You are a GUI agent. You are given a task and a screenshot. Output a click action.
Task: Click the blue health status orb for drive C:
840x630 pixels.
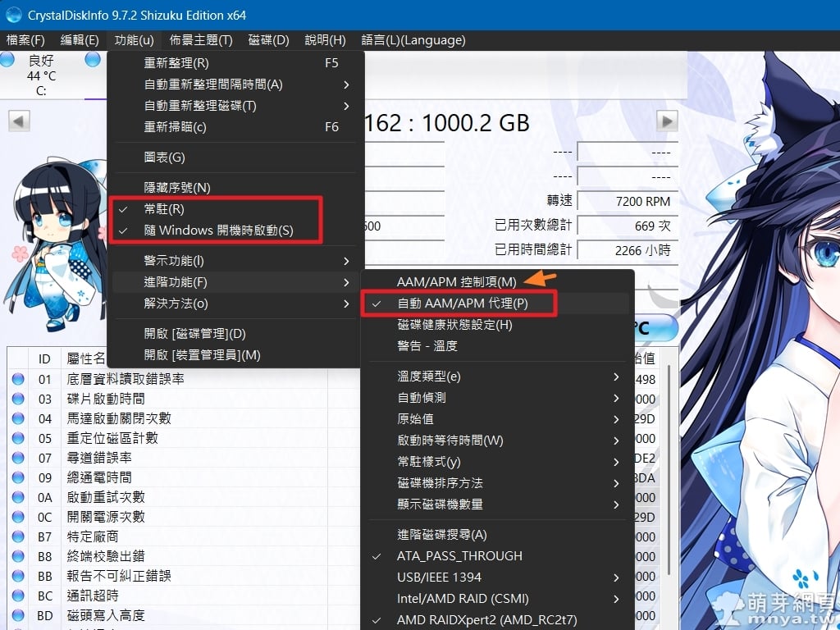pyautogui.click(x=8, y=60)
